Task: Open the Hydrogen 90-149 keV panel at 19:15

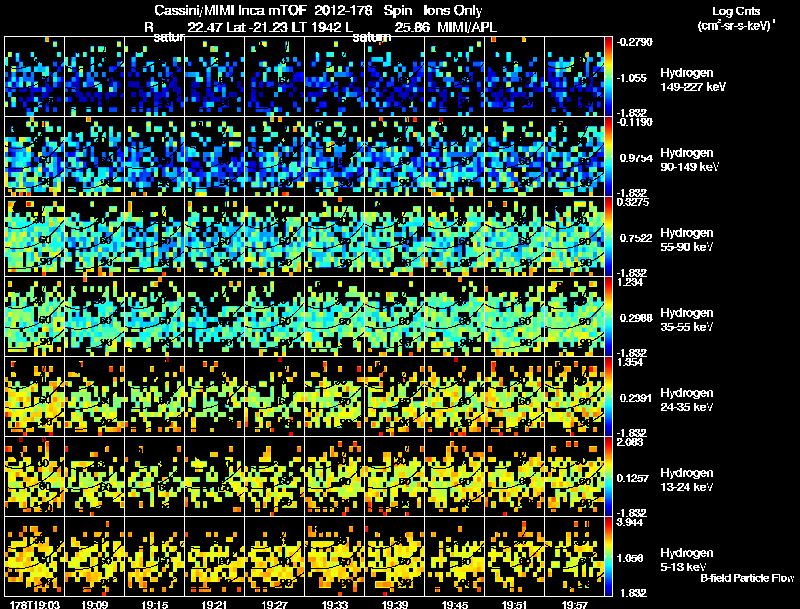Action: 155,157
